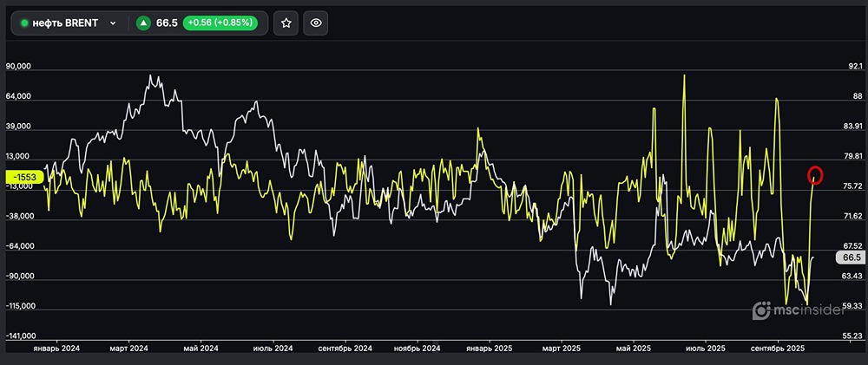The image size is (868, 365).
Task: Click the сентябрь 2025 date label
Action: click(779, 348)
